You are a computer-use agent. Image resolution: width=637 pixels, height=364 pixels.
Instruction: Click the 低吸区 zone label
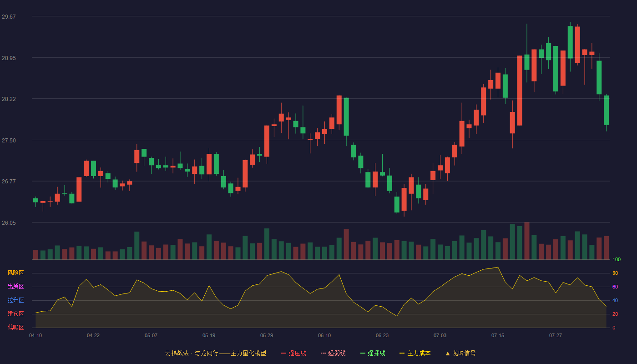point(15,327)
